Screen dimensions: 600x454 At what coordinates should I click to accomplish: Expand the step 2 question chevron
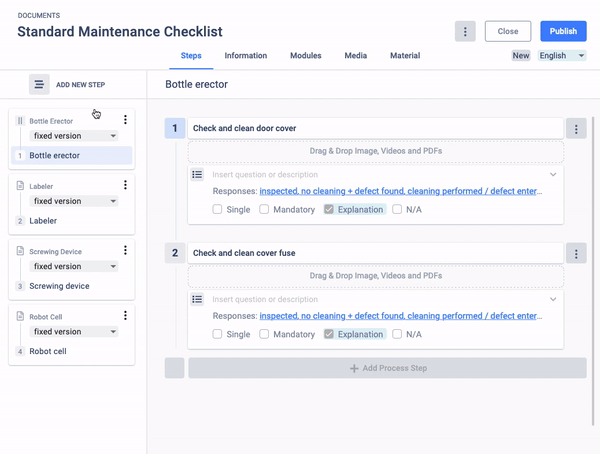pos(553,299)
